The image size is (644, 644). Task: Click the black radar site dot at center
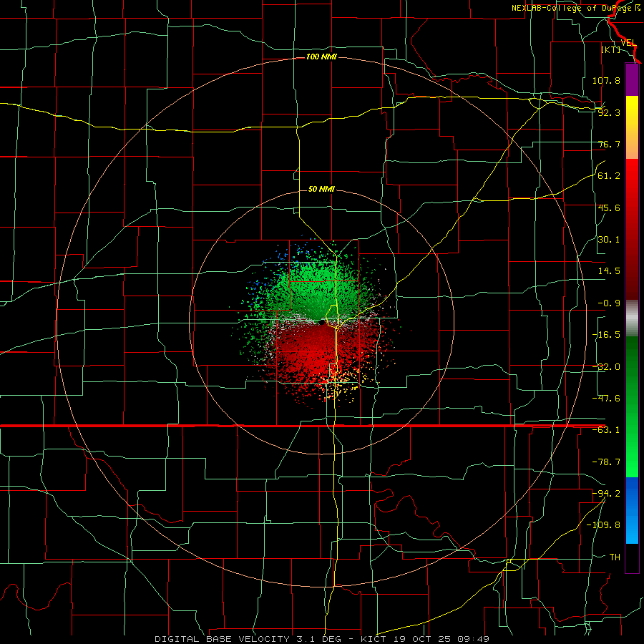click(x=321, y=322)
